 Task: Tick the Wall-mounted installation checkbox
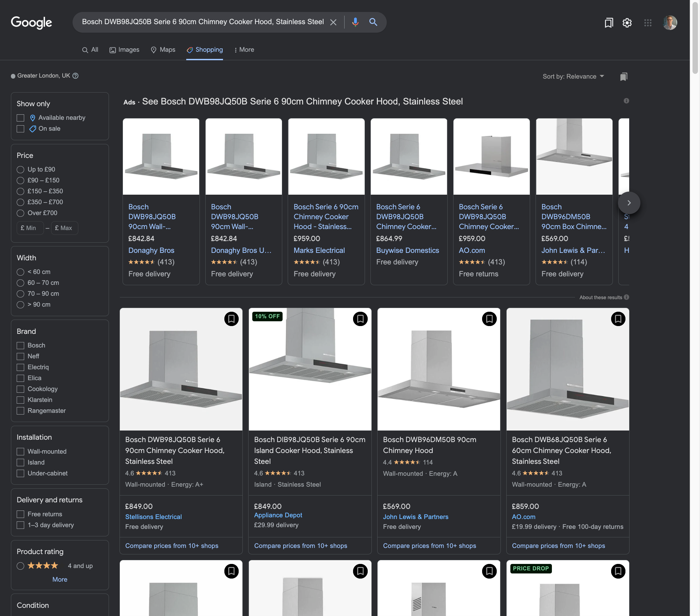click(x=20, y=452)
